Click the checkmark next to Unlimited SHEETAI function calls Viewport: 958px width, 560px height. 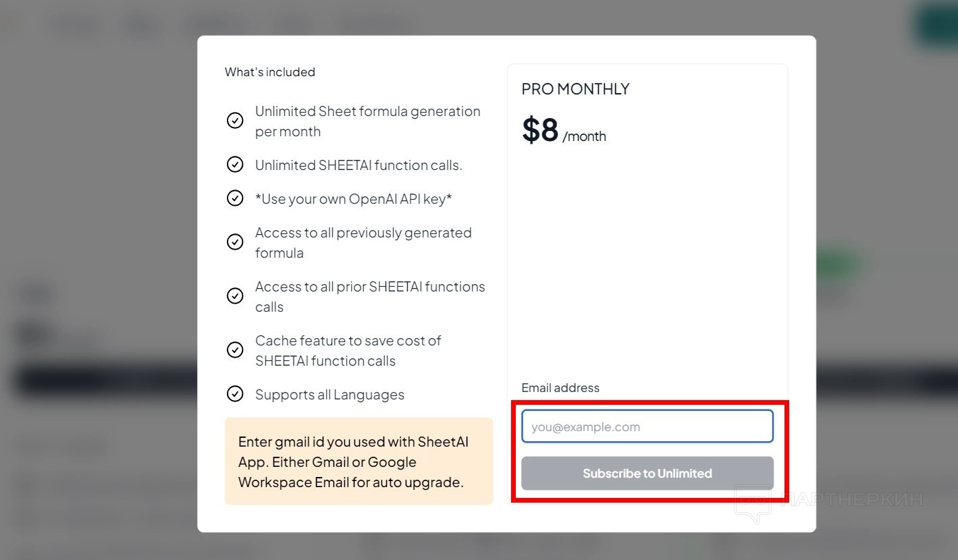(x=235, y=165)
